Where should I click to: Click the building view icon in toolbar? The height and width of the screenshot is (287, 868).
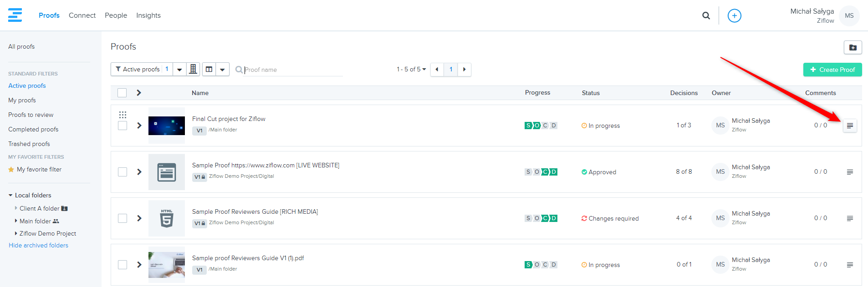[193, 69]
